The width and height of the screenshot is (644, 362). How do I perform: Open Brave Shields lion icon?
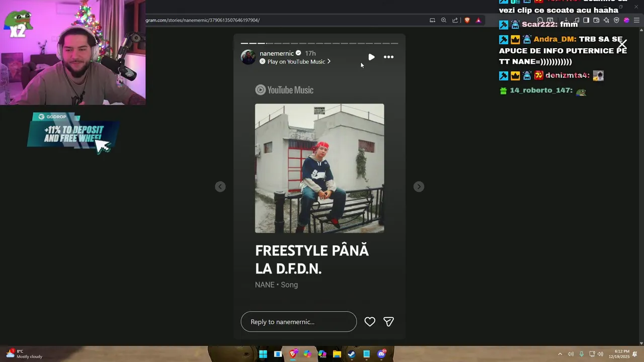point(467,20)
